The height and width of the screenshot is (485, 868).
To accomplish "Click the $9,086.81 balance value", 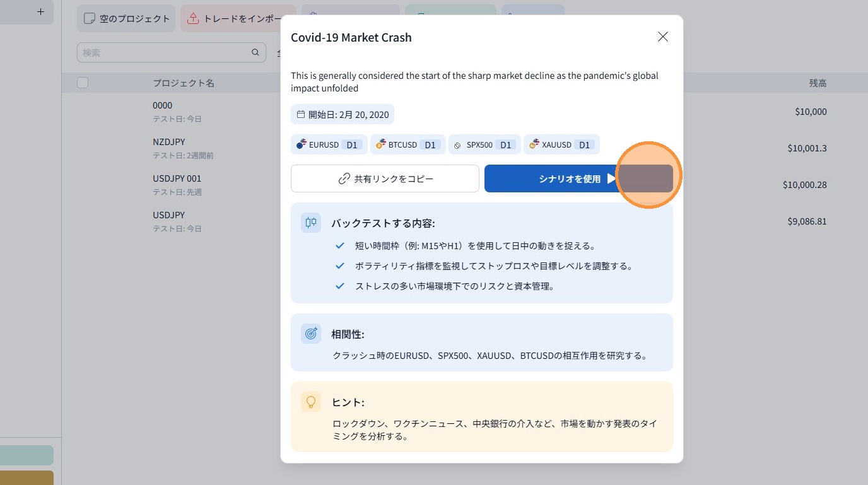I will 807,221.
